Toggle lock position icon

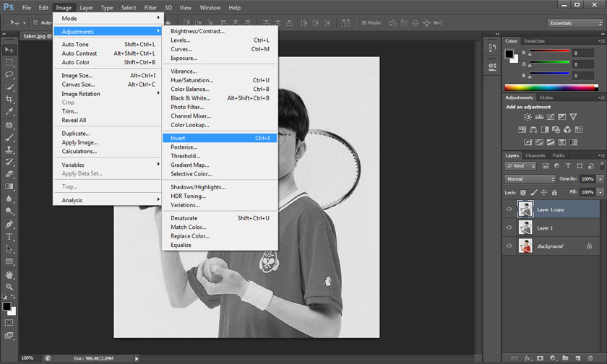tap(544, 192)
